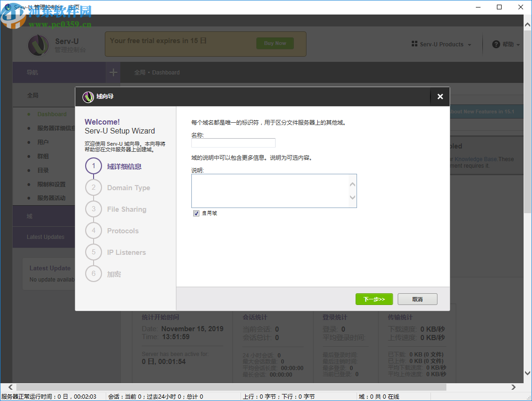Select step 6 circle for encryption
Screen dimensions: 532x401
tap(94, 274)
